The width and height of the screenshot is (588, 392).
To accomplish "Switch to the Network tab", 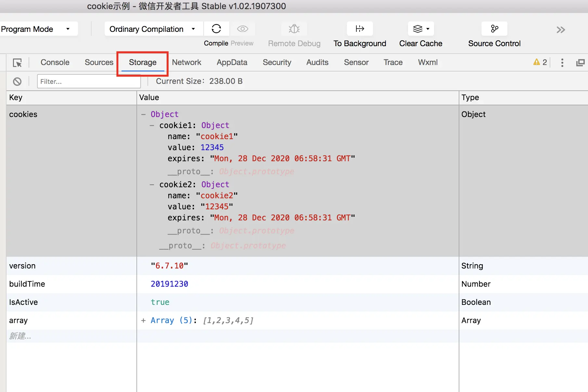I will (x=186, y=62).
